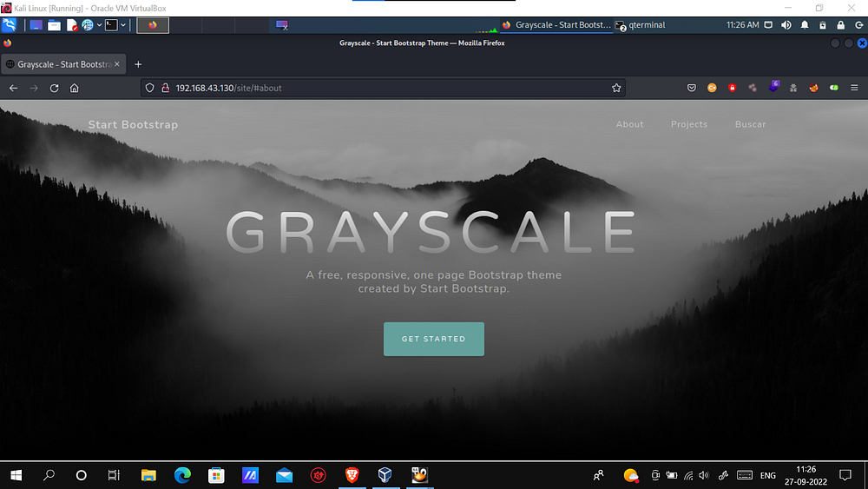Switch to the qterminal taskbar window
Screen dimensions: 868x489
(641, 25)
